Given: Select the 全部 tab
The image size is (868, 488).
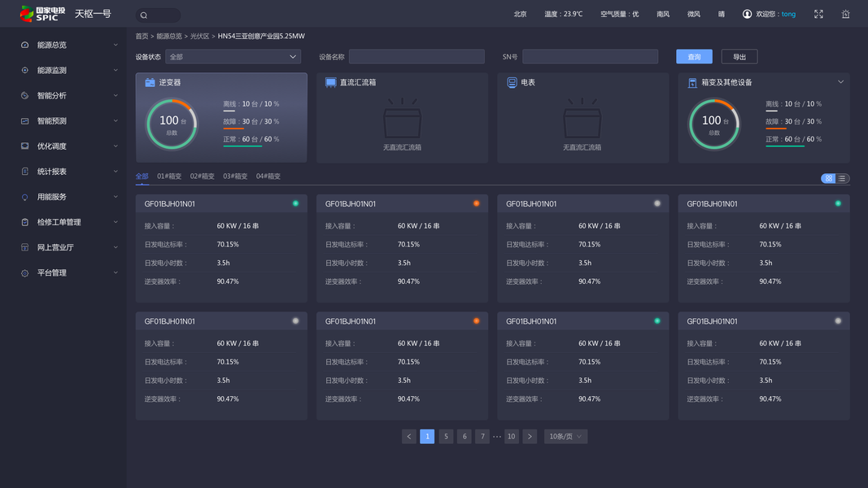Looking at the screenshot, I should pos(142,176).
